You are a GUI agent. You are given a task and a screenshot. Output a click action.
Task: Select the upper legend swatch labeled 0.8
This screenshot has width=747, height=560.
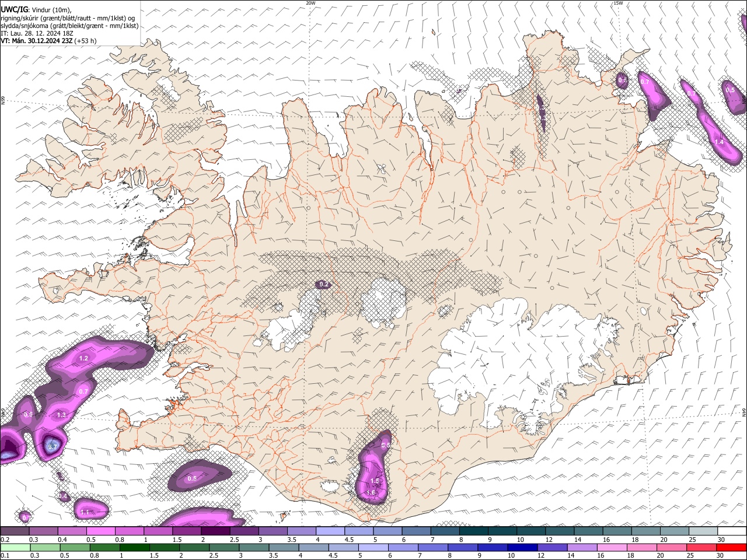point(129,531)
